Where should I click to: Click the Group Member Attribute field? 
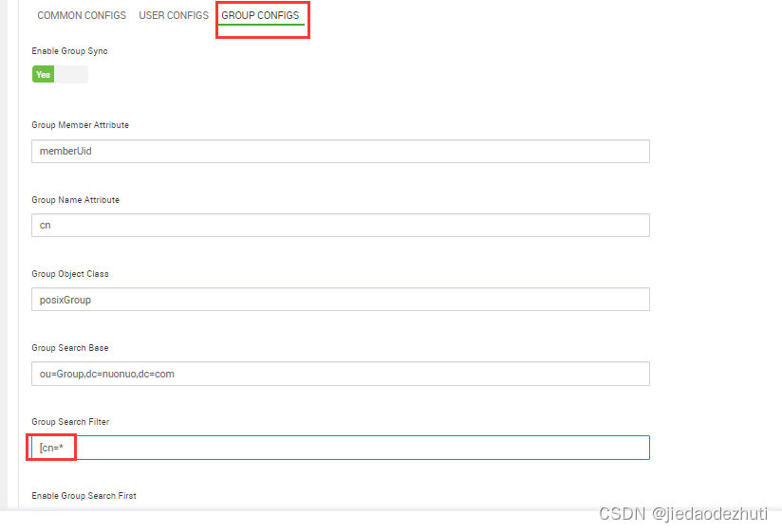point(341,151)
